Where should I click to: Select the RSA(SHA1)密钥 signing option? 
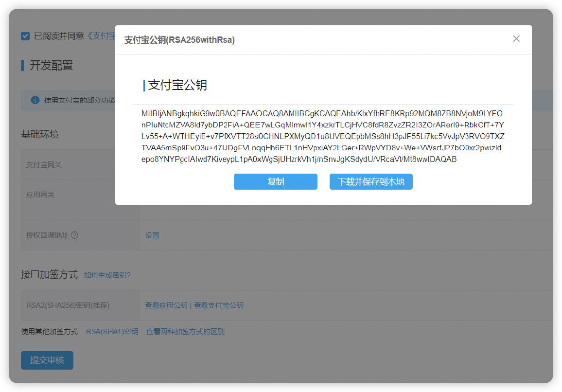pyautogui.click(x=112, y=331)
